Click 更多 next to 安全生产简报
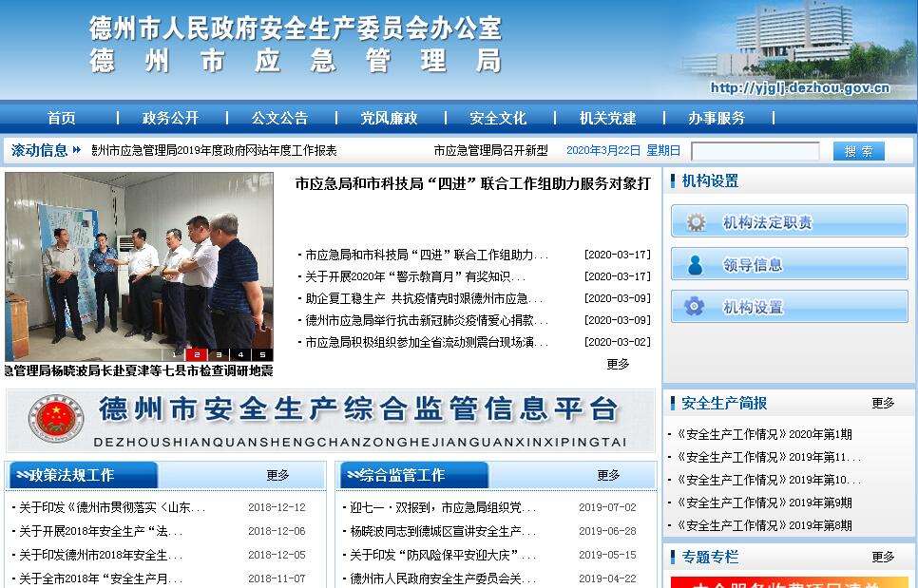 [x=882, y=403]
